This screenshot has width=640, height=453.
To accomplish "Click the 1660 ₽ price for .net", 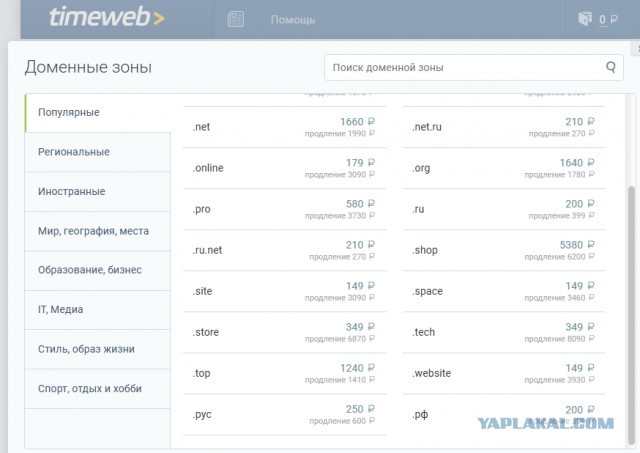I will pos(358,122).
